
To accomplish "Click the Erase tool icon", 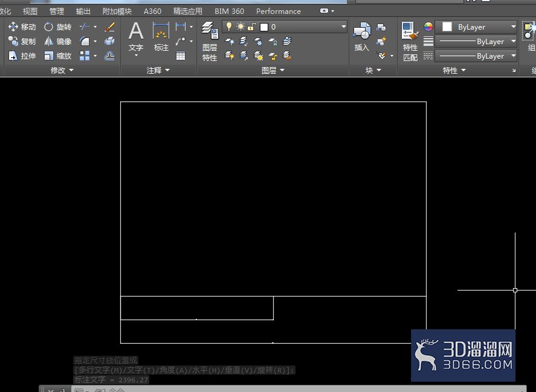I will 109,27.
